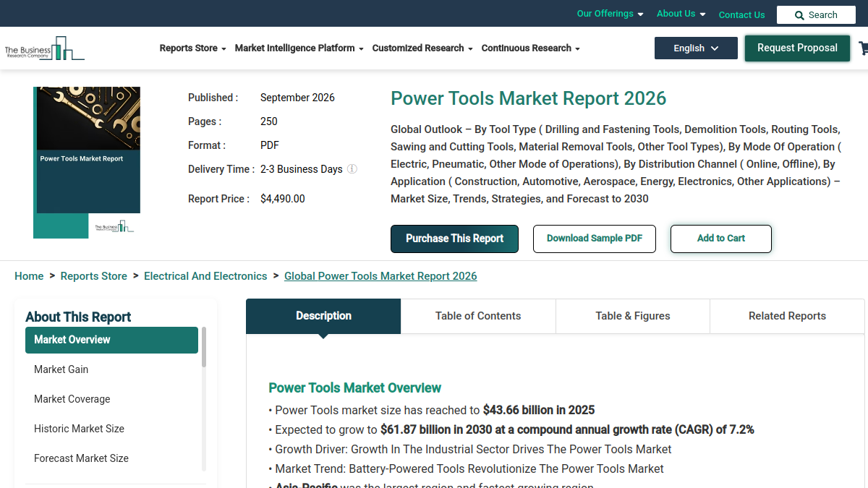This screenshot has width=868, height=488.
Task: Click Add to Cart button
Action: pos(721,239)
